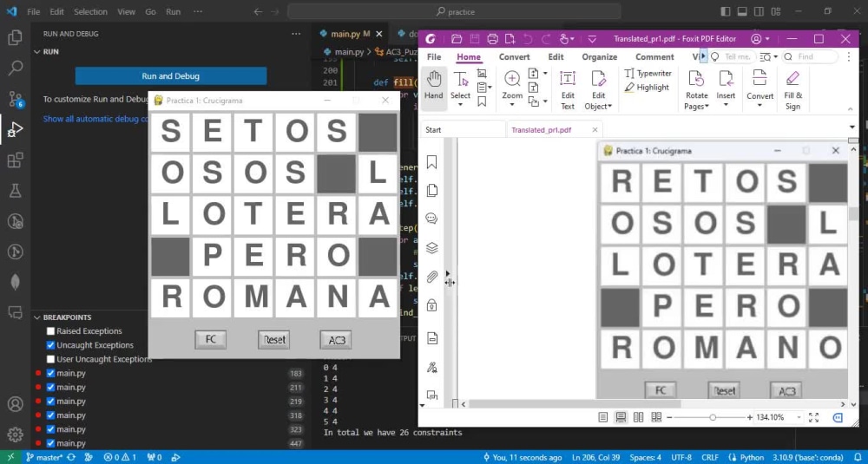
Task: Open Source Control view with badge 6
Action: point(15,99)
